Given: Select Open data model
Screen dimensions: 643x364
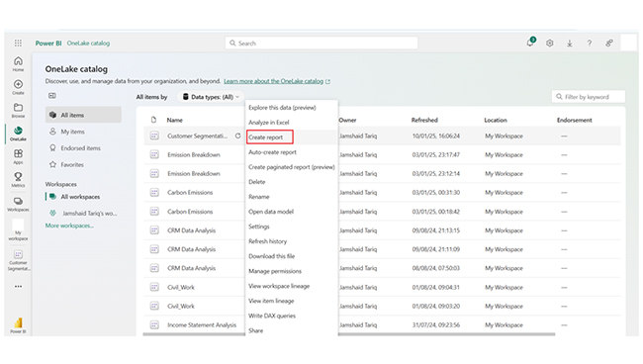Looking at the screenshot, I should coord(271,212).
